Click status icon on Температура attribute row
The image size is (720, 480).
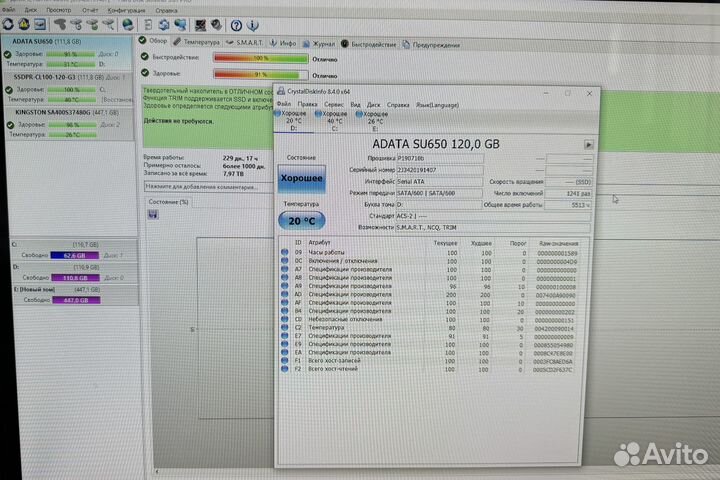(285, 328)
